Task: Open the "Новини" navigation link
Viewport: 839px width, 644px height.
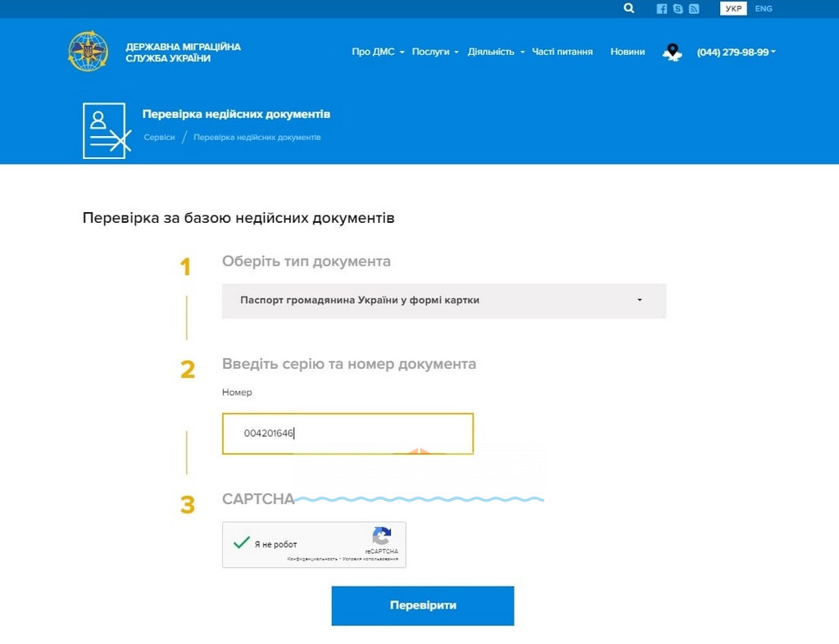Action: [x=628, y=52]
